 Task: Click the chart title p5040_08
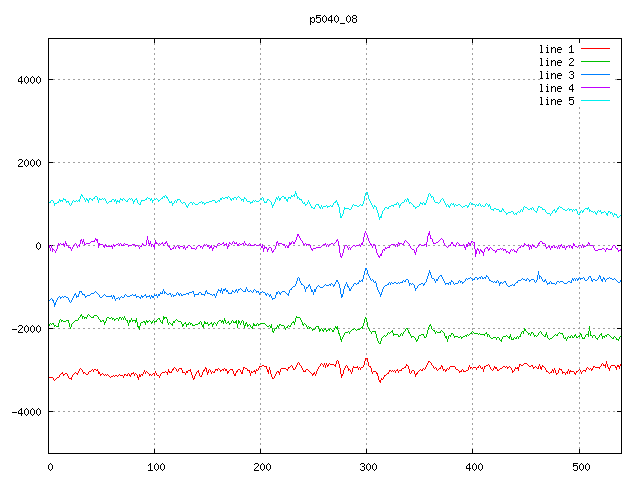[x=334, y=19]
